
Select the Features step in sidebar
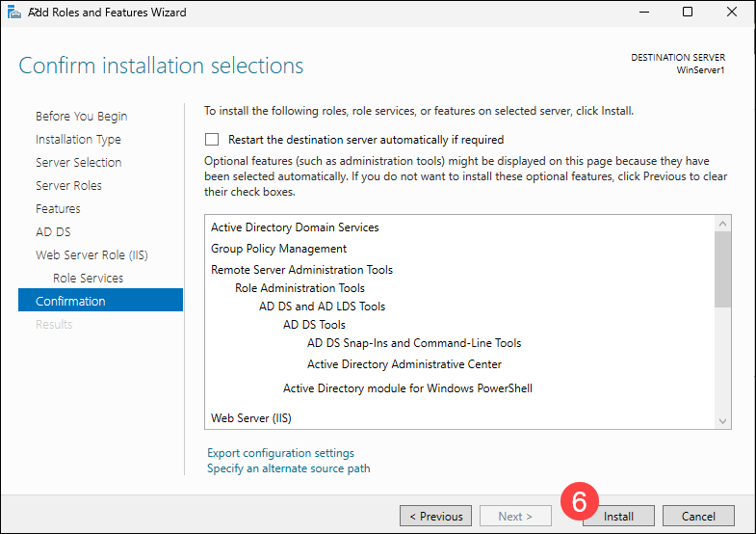[x=58, y=209]
